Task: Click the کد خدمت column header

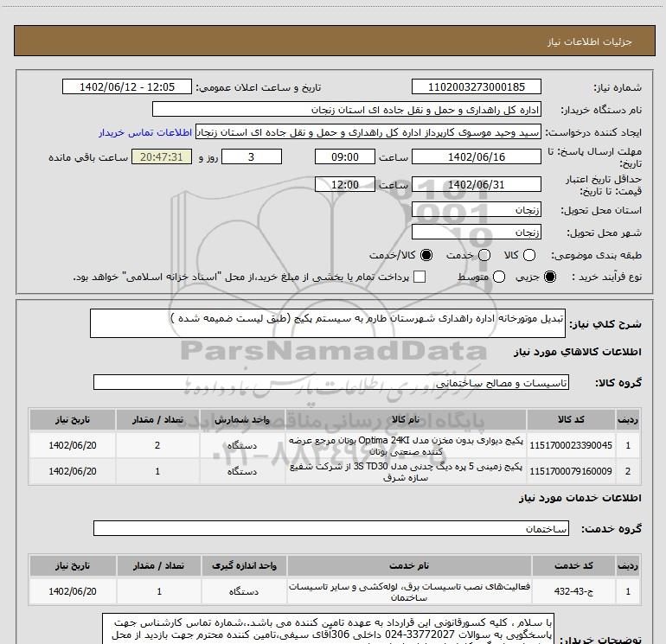Action: tap(573, 565)
